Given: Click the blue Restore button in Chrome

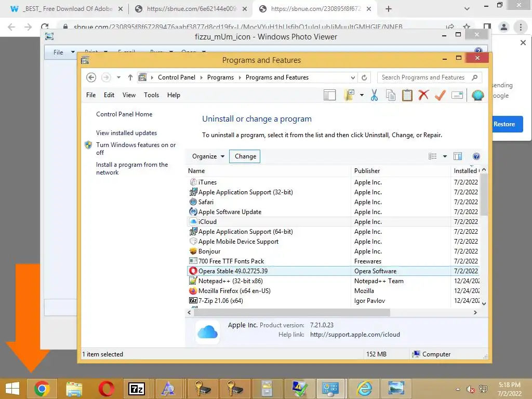Looking at the screenshot, I should 507,124.
